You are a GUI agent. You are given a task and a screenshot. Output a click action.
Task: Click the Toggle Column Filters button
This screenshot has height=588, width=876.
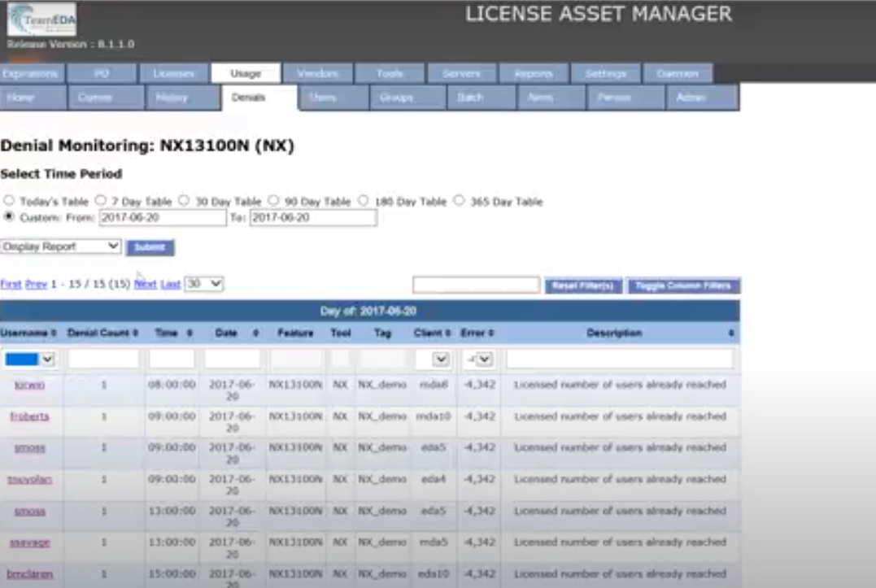[682, 285]
